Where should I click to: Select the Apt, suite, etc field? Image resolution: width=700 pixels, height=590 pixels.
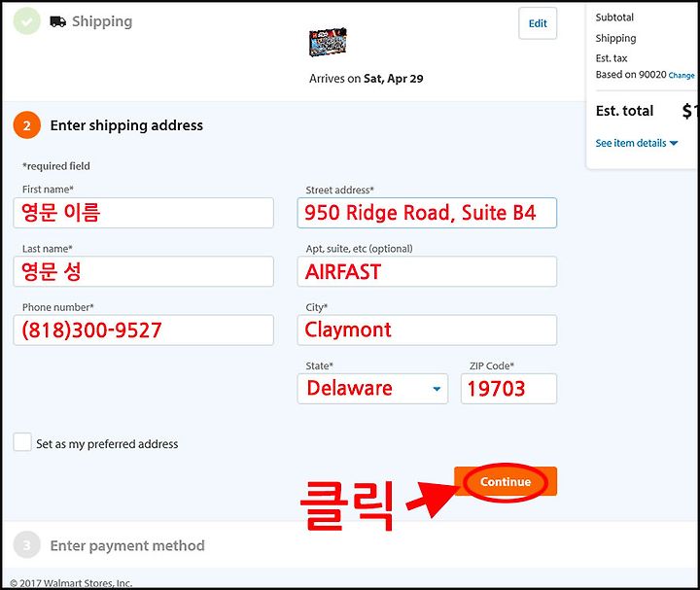point(427,271)
